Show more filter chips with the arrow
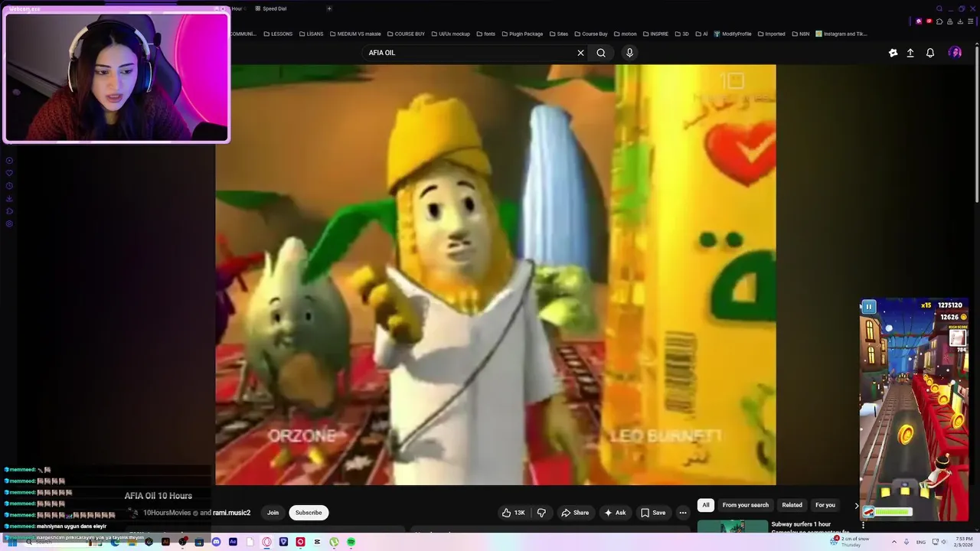 click(x=856, y=505)
